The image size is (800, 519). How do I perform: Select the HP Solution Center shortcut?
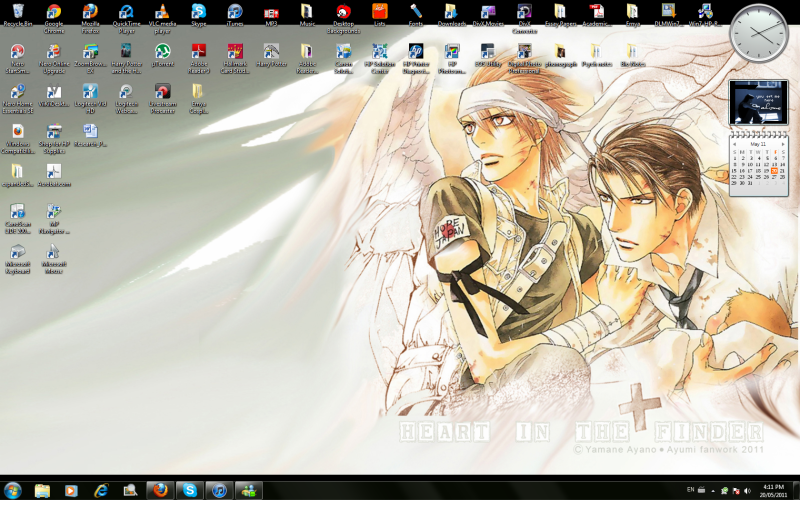(x=380, y=59)
